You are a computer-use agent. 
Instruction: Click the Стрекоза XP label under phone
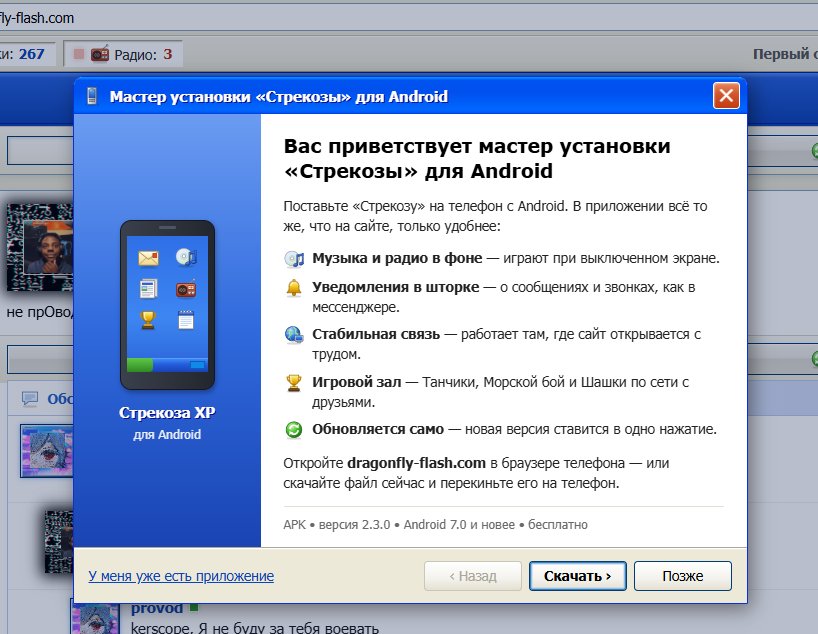tap(167, 413)
